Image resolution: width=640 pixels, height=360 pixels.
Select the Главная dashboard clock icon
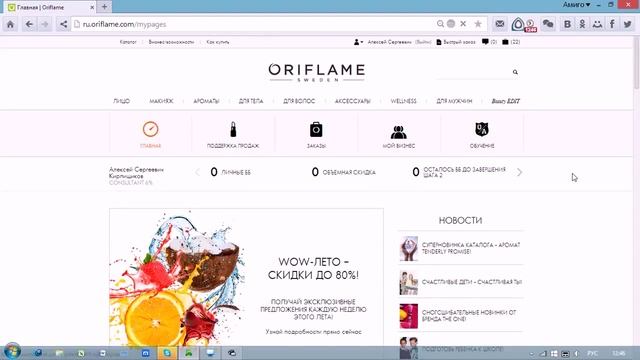coord(151,129)
